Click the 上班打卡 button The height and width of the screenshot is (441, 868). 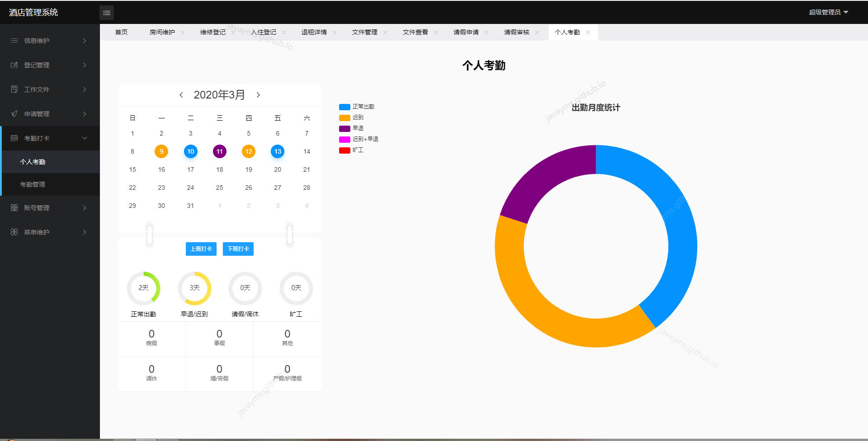click(x=201, y=249)
